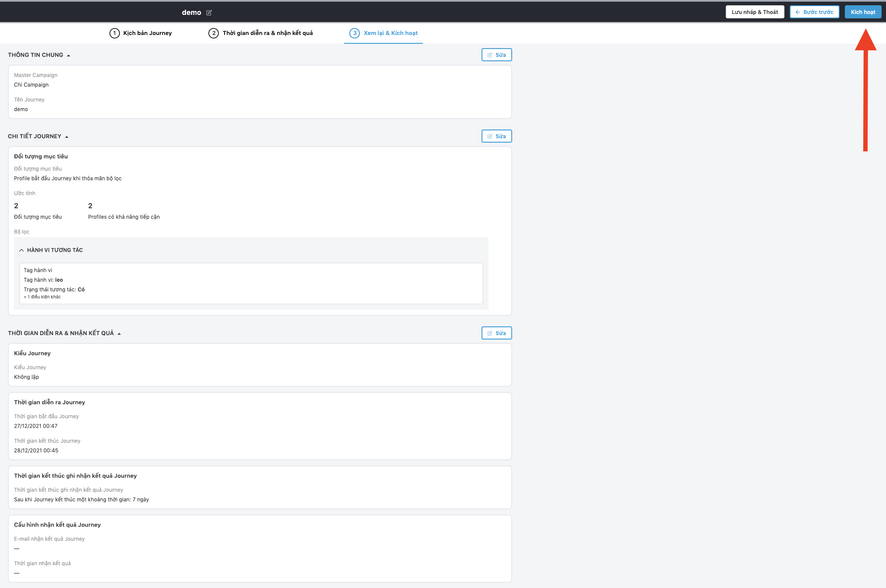886x588 pixels.
Task: Select Xem lại & Kích hoạt tab
Action: pyautogui.click(x=390, y=33)
